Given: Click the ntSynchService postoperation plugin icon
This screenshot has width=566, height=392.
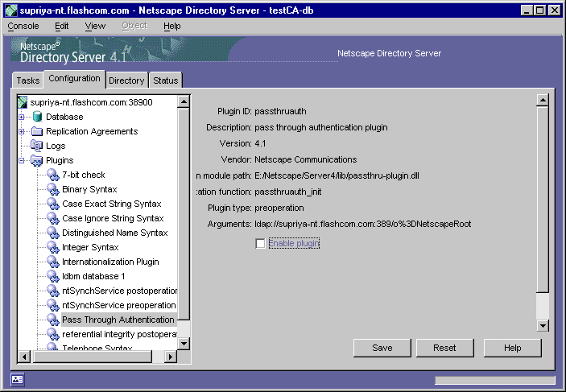Looking at the screenshot, I should coord(52,291).
